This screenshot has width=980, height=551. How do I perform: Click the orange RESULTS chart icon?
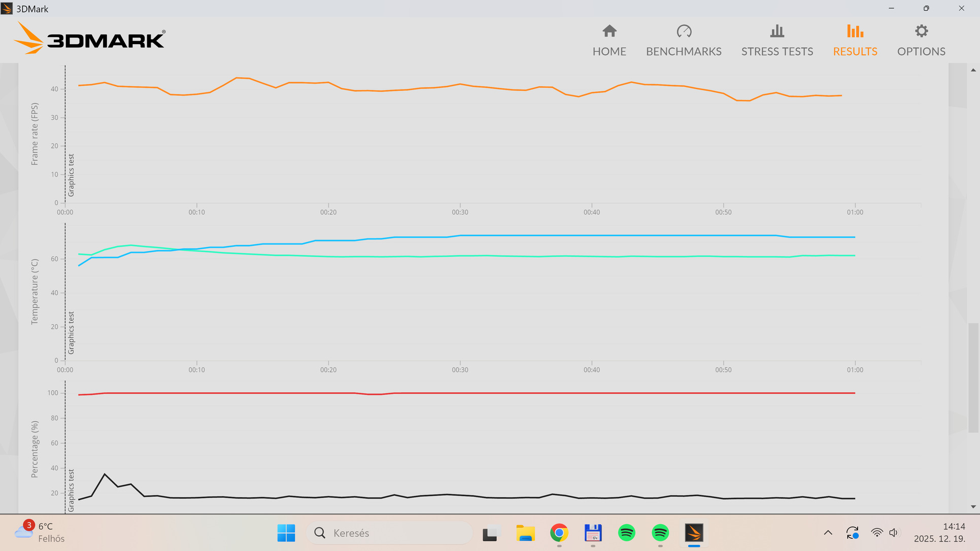pyautogui.click(x=855, y=31)
